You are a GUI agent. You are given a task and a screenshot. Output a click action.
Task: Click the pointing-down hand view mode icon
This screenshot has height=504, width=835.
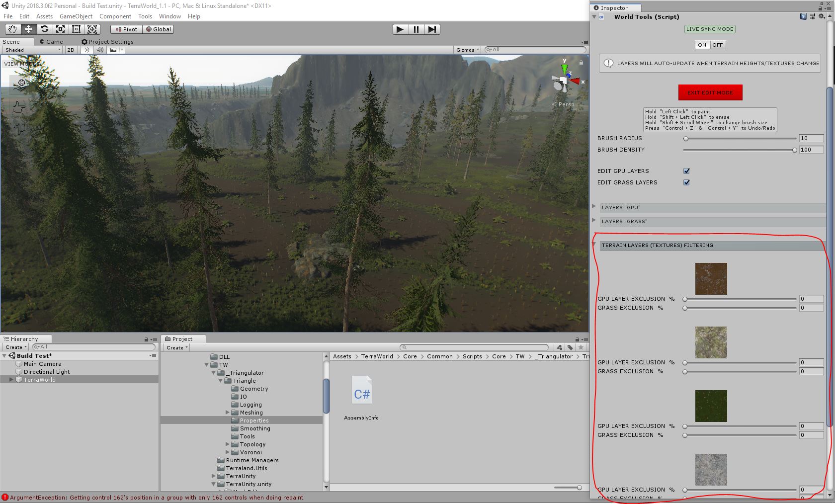(x=19, y=129)
